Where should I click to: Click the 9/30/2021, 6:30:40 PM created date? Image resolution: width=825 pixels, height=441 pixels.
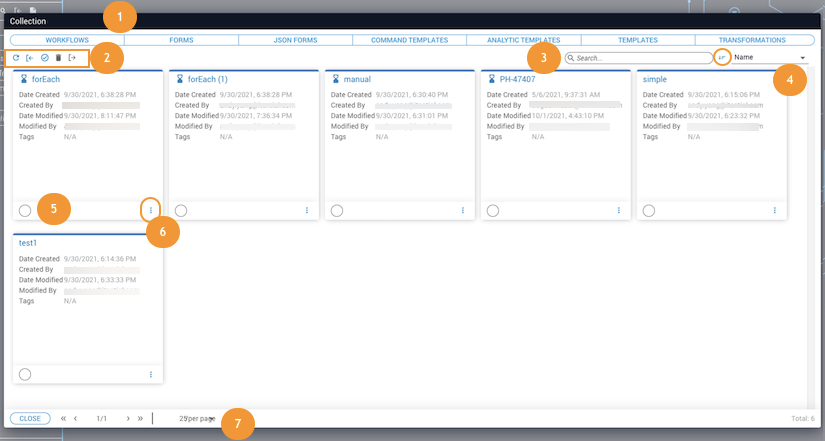(x=411, y=95)
